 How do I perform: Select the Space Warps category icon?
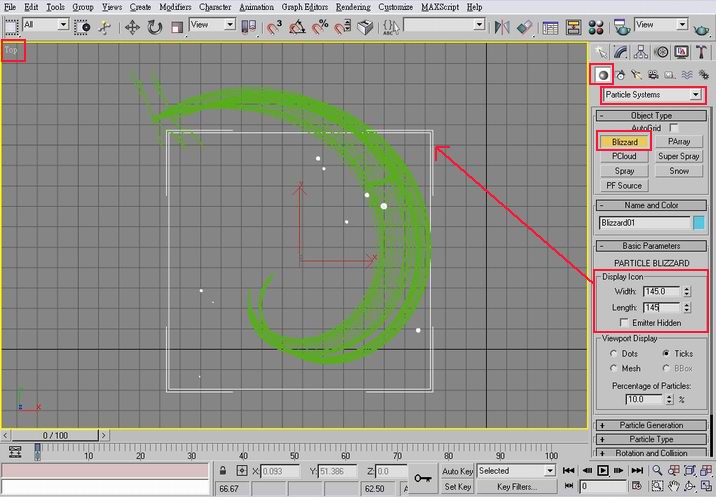[687, 75]
